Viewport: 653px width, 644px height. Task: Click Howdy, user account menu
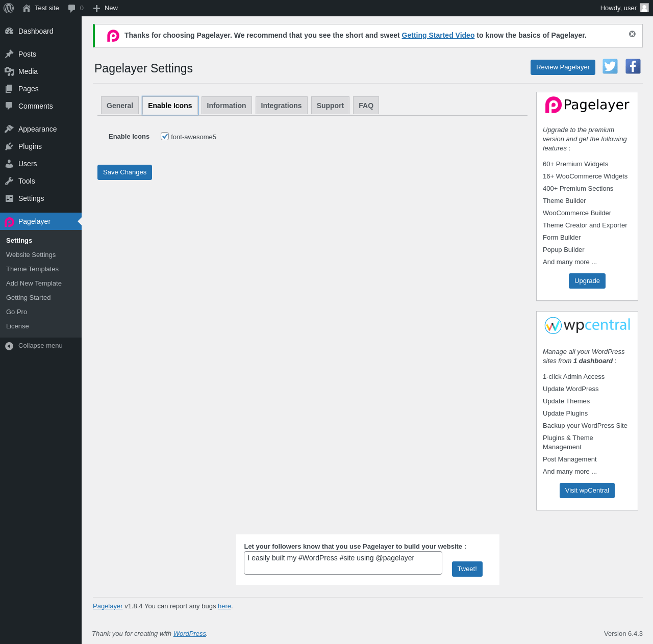[x=624, y=8]
